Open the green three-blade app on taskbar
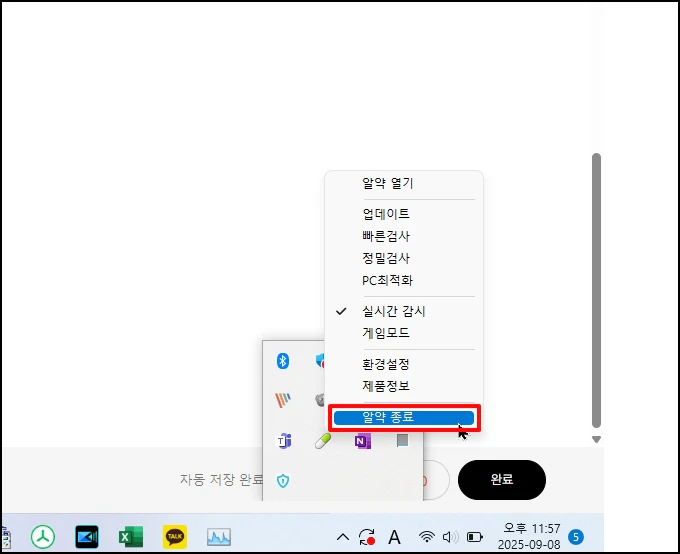Viewport: 680px width, 554px height. pos(43,537)
